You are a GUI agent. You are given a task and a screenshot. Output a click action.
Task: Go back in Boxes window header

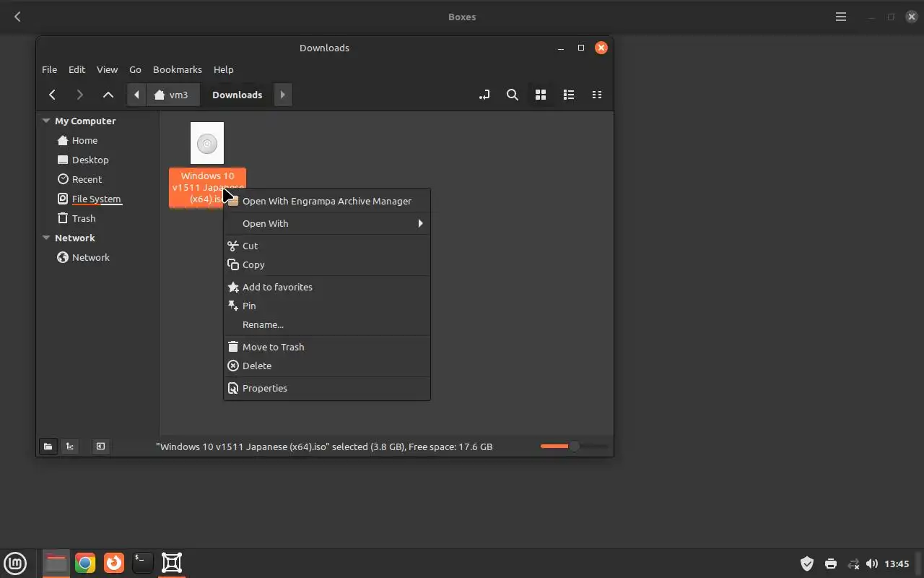(17, 17)
